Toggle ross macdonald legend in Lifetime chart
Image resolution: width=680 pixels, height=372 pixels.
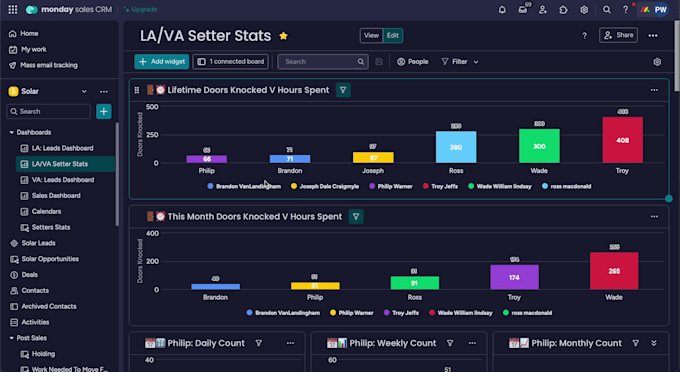[x=566, y=186]
